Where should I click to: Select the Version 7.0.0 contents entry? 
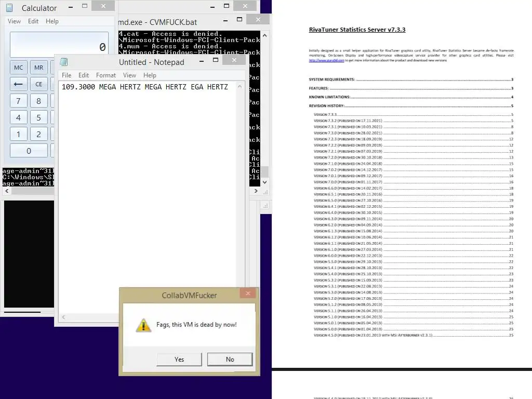click(x=413, y=182)
